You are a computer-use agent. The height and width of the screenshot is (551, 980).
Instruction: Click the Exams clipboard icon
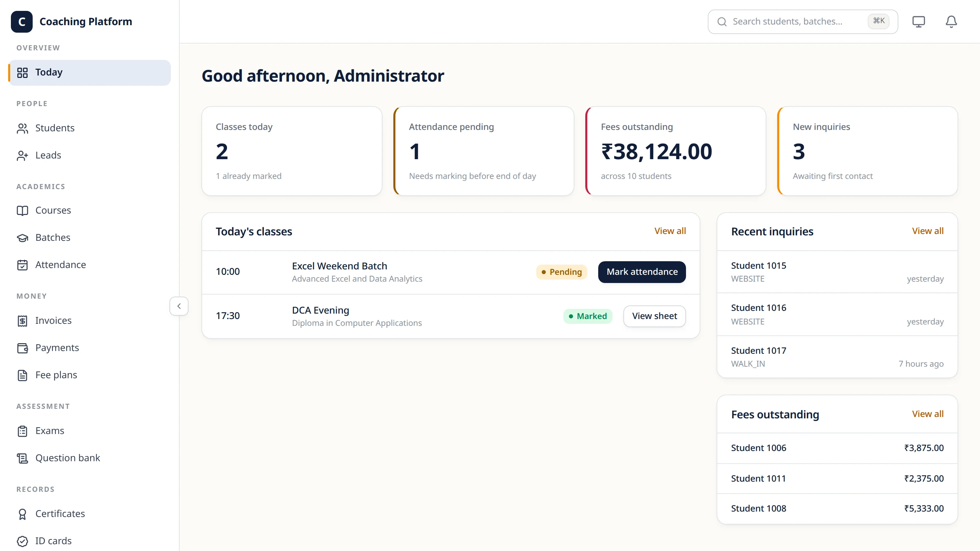[x=22, y=431]
